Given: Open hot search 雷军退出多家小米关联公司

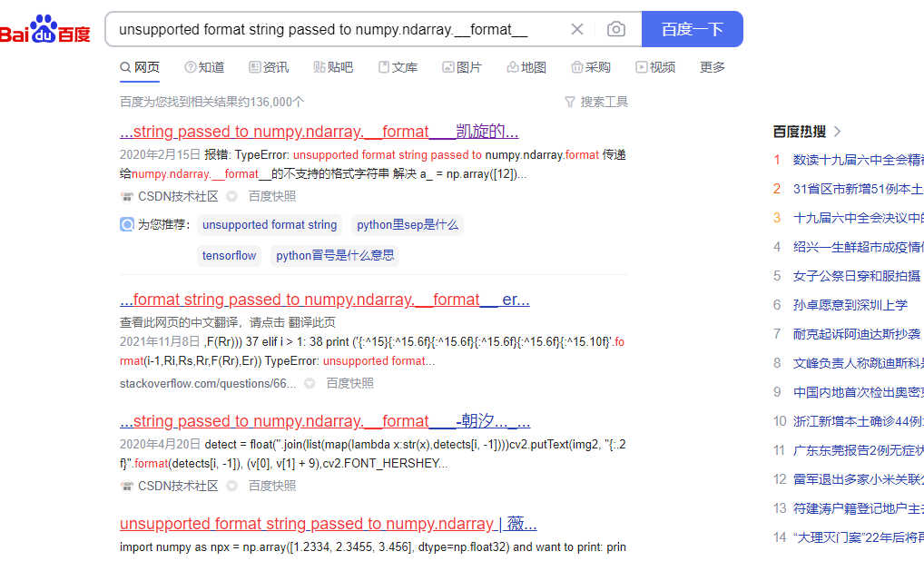Looking at the screenshot, I should 858,479.
